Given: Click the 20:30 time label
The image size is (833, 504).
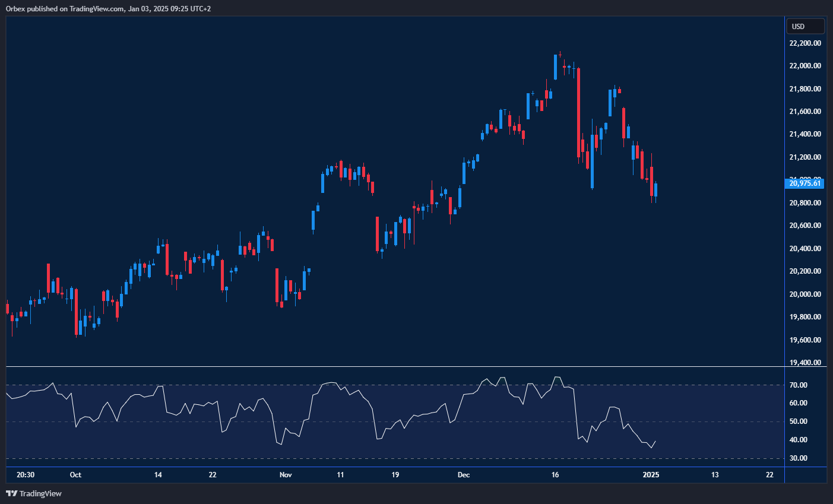Looking at the screenshot, I should [x=26, y=475].
